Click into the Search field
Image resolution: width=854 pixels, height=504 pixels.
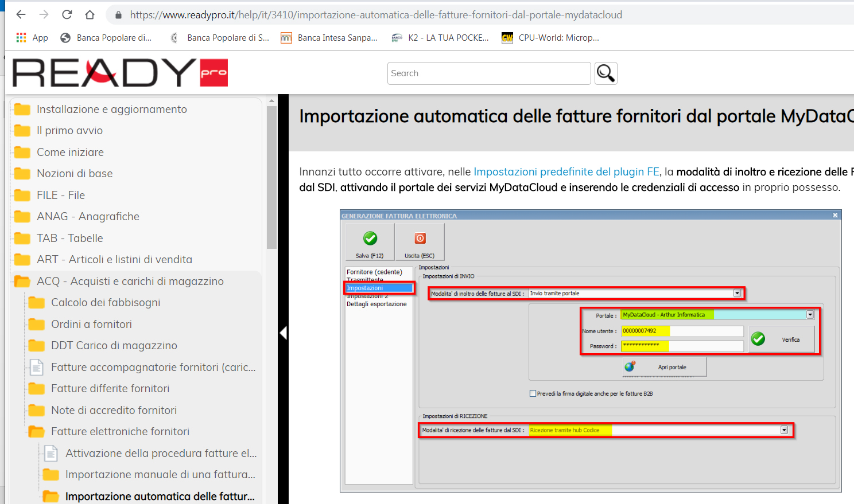[x=489, y=73]
